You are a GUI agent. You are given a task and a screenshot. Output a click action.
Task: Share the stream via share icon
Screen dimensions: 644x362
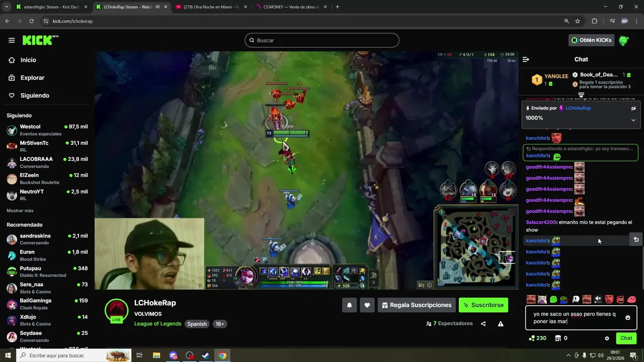(x=484, y=324)
